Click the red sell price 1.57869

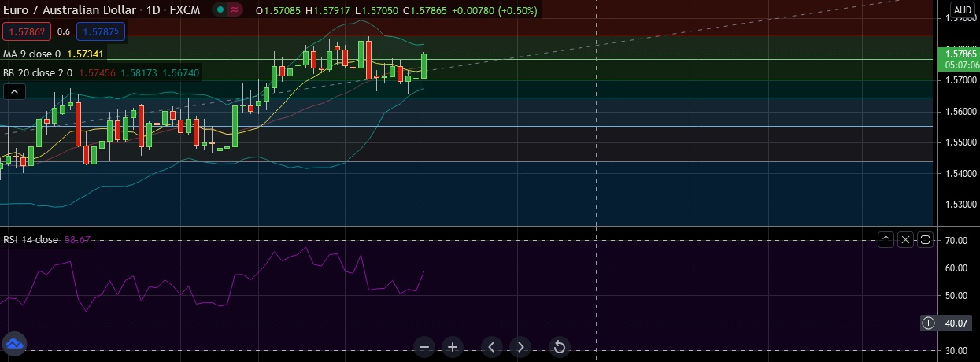pyautogui.click(x=27, y=31)
